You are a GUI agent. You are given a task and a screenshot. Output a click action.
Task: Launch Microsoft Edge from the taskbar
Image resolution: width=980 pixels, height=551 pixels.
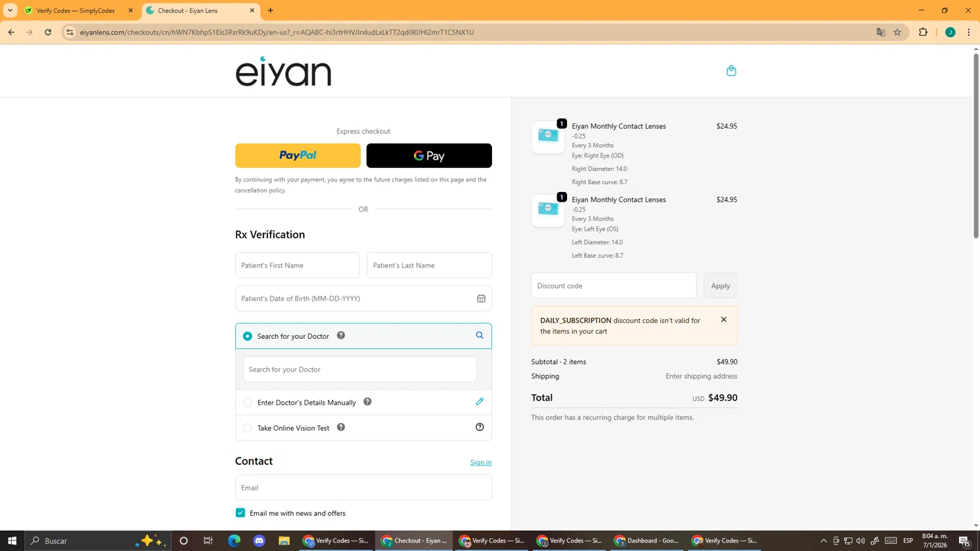click(234, 541)
